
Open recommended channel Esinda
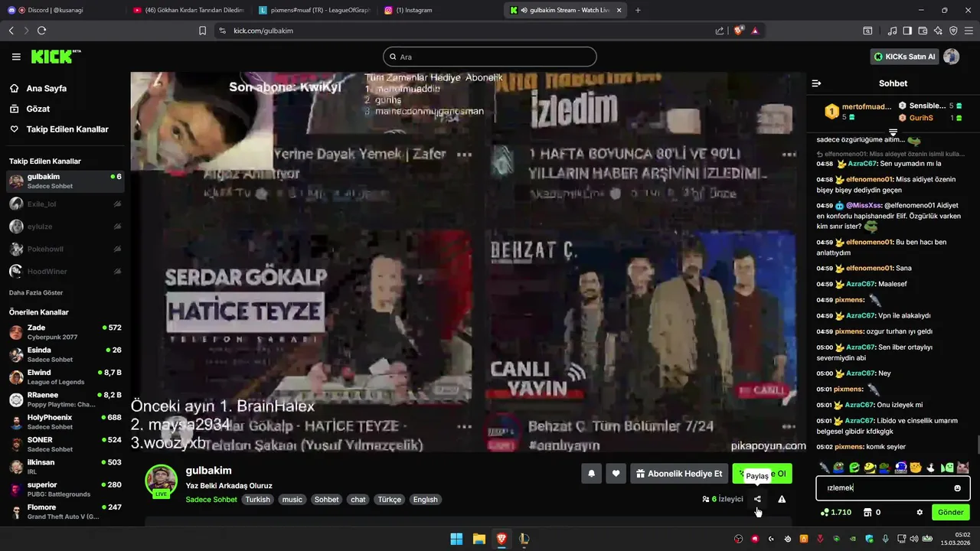coord(65,354)
